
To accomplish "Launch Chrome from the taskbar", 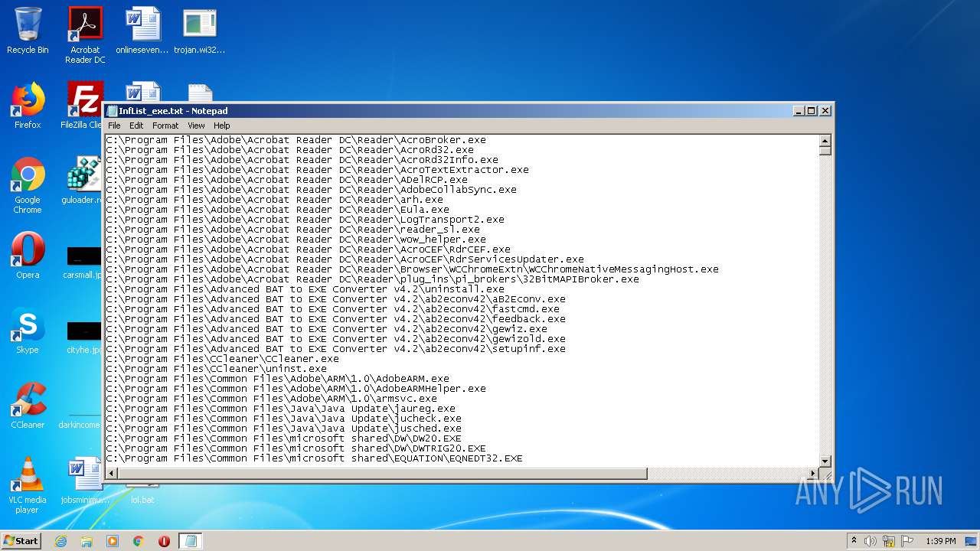I will (x=139, y=541).
